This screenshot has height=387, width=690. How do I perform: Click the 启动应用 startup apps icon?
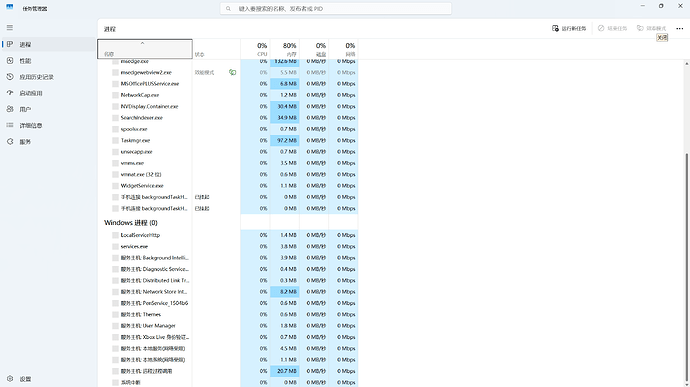pyautogui.click(x=10, y=93)
